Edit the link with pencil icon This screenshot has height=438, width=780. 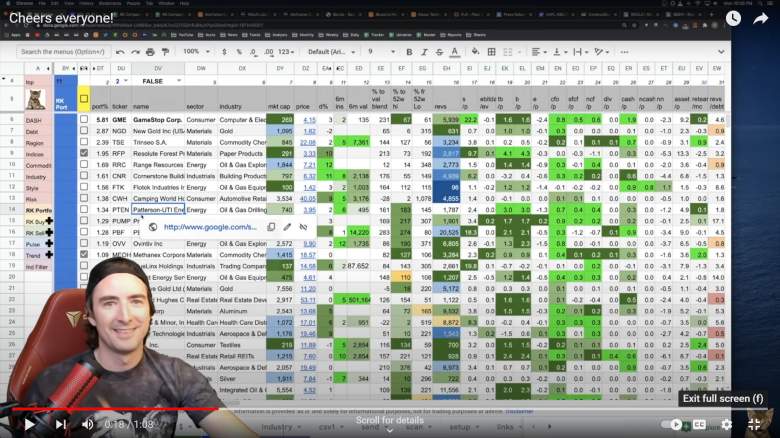[287, 227]
